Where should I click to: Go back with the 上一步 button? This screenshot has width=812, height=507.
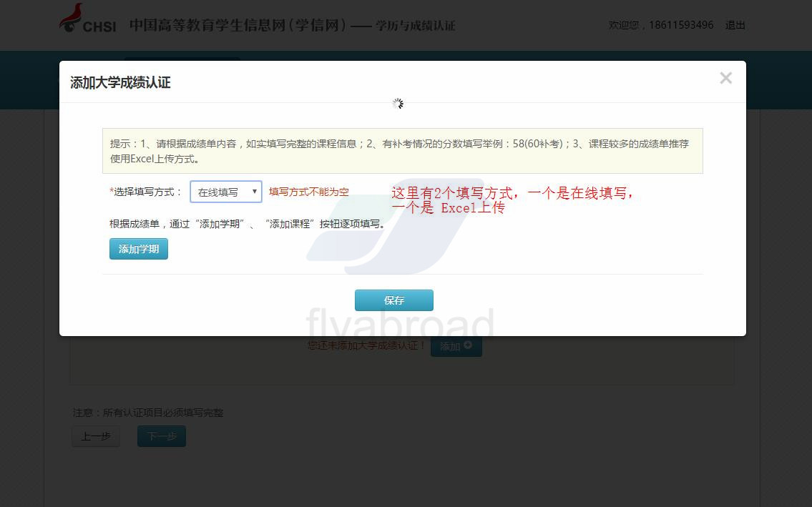click(96, 436)
